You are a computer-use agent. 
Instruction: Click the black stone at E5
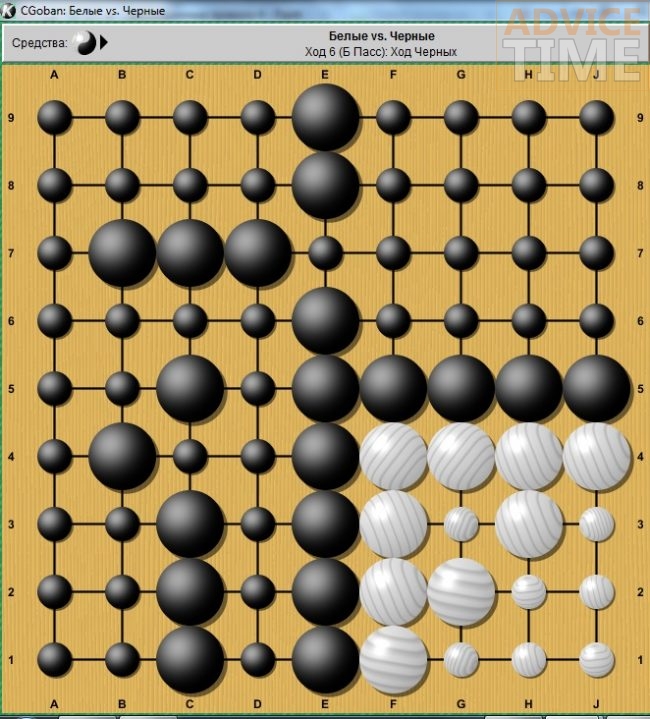(325, 389)
